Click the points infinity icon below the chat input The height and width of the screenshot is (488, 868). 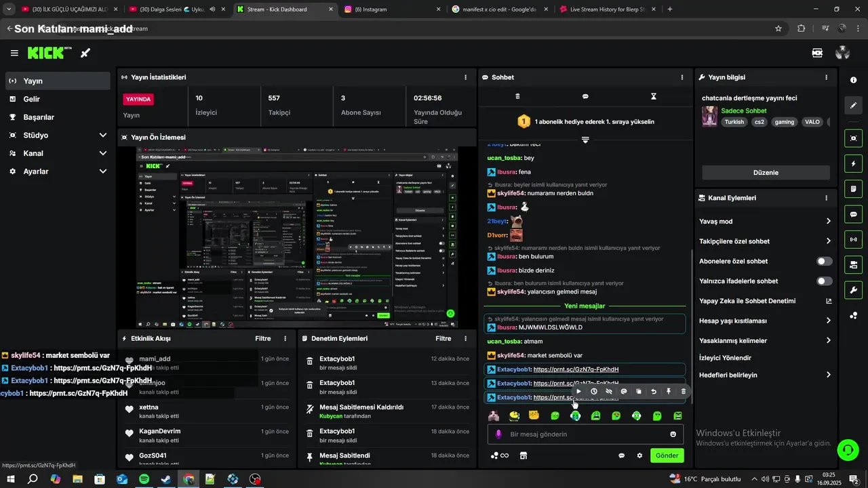pos(500,455)
